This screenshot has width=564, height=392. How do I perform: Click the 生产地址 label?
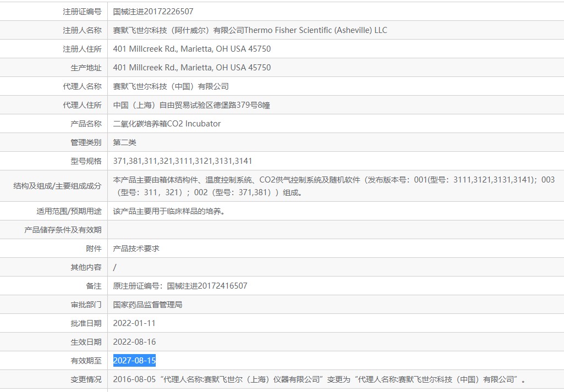(x=86, y=68)
